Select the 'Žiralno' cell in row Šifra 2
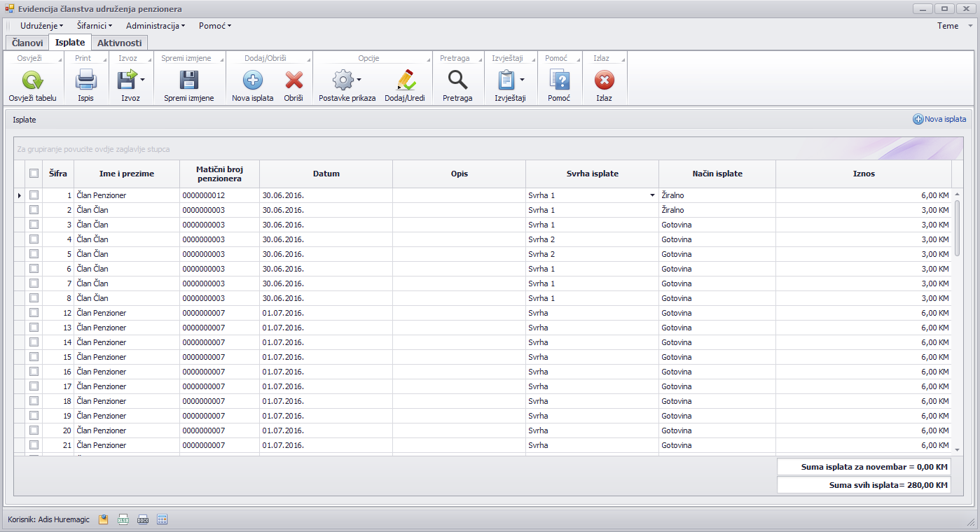 pyautogui.click(x=717, y=210)
